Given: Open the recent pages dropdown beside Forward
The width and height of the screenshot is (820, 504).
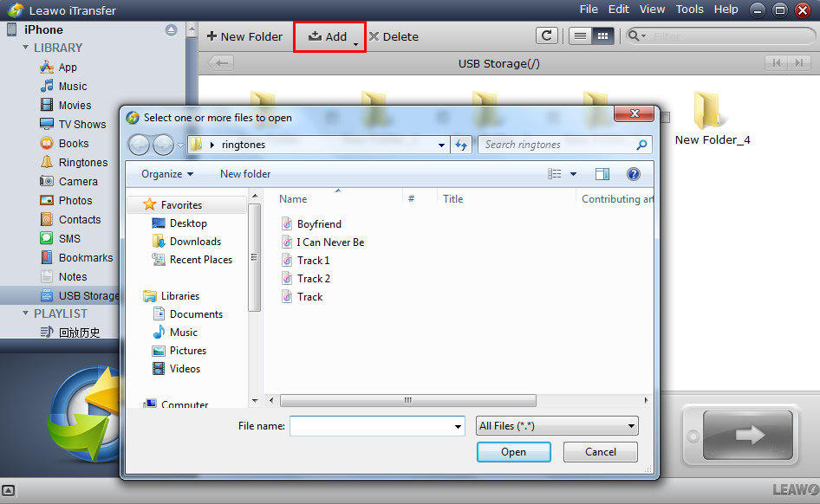Looking at the screenshot, I should (180, 145).
